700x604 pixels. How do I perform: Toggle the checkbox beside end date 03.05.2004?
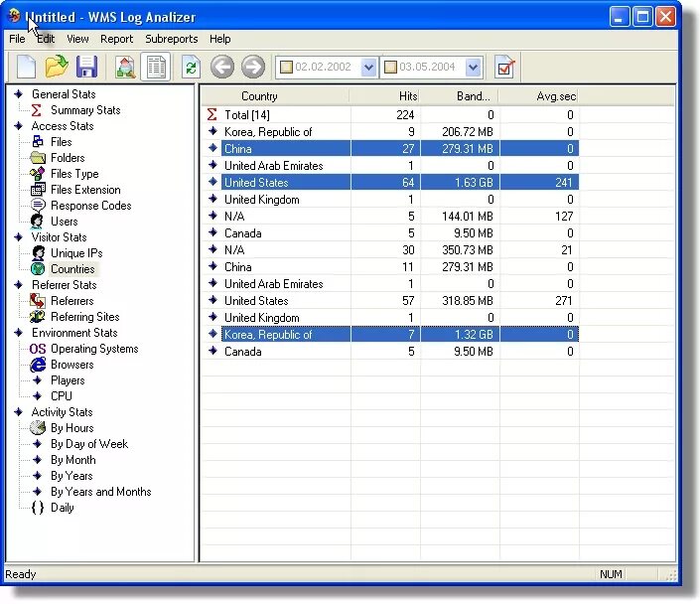coord(390,67)
